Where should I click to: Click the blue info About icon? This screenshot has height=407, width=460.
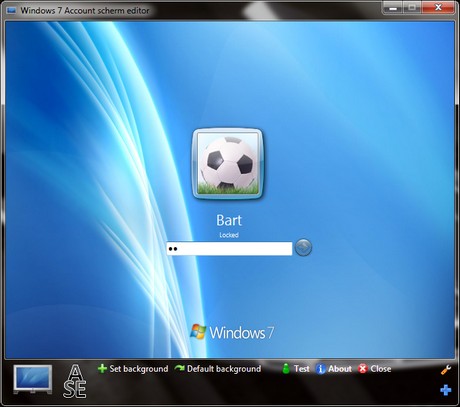point(320,369)
